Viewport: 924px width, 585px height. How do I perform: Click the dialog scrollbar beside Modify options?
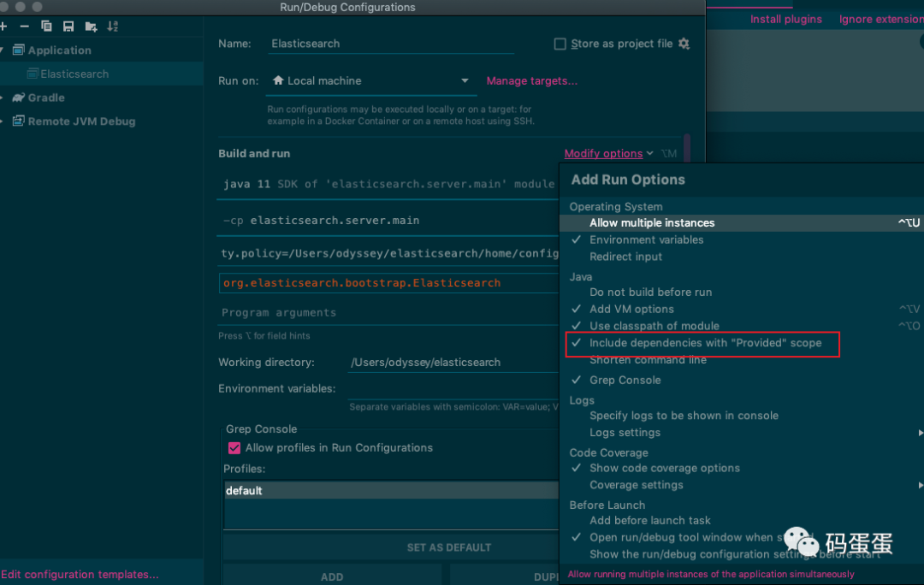pyautogui.click(x=686, y=149)
